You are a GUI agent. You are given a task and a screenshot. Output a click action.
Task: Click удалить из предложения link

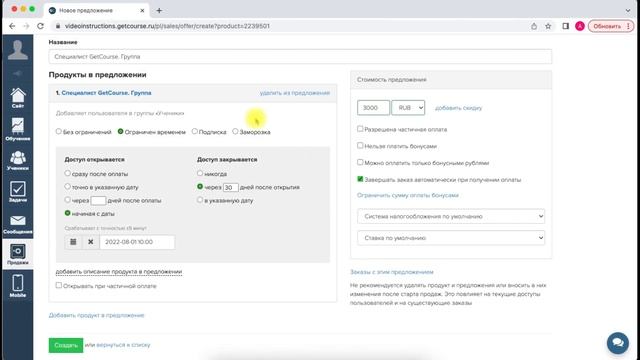[x=295, y=93]
